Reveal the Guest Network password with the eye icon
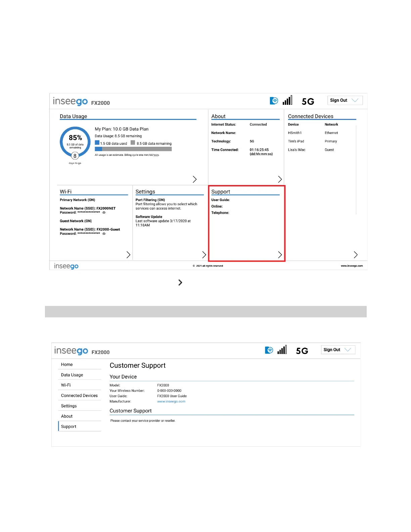This screenshot has height=532, width=411. pos(104,234)
